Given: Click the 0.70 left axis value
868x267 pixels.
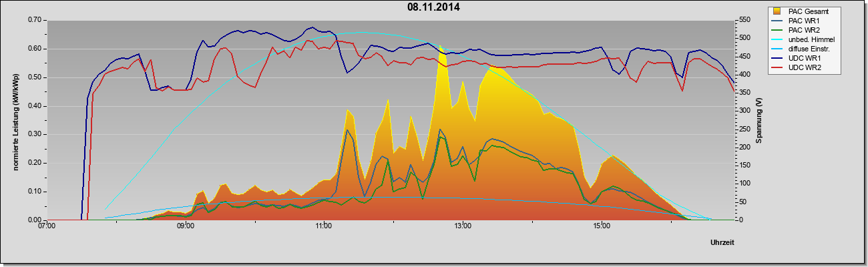Looking at the screenshot, I should (35, 20).
